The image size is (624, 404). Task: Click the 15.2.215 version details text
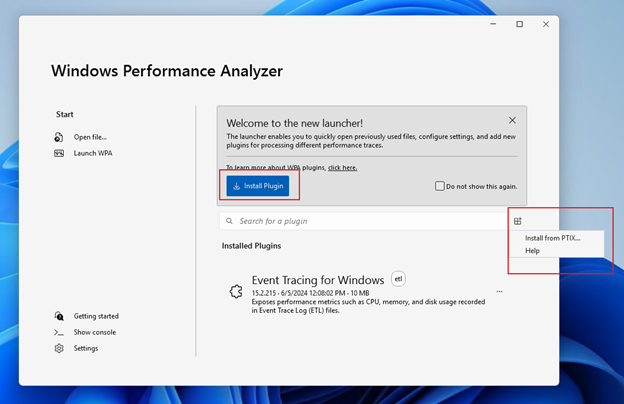310,293
